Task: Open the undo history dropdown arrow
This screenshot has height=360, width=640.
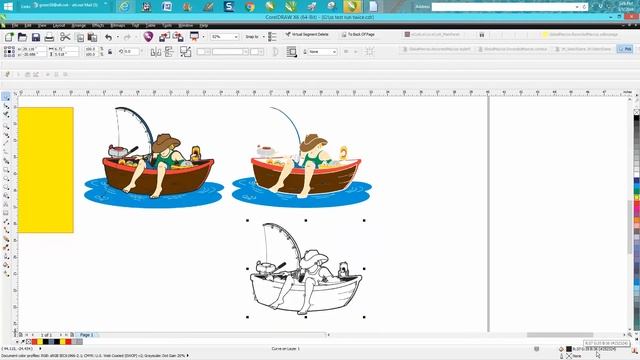Action: tap(118, 37)
